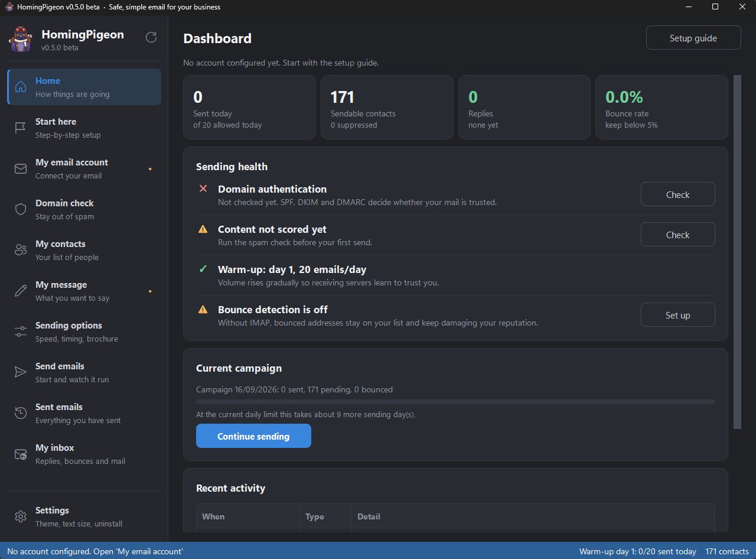Click the Sent emails history clock icon

click(x=21, y=413)
